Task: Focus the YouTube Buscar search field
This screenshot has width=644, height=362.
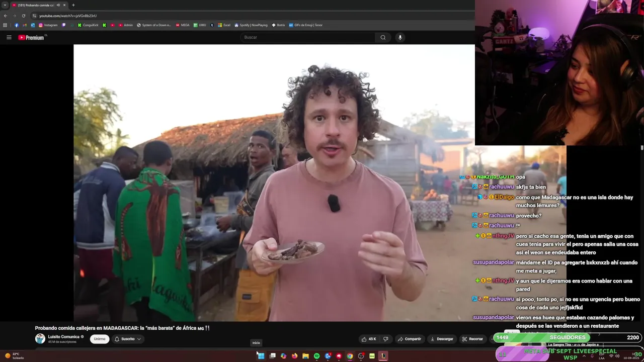Action: tap(307, 37)
